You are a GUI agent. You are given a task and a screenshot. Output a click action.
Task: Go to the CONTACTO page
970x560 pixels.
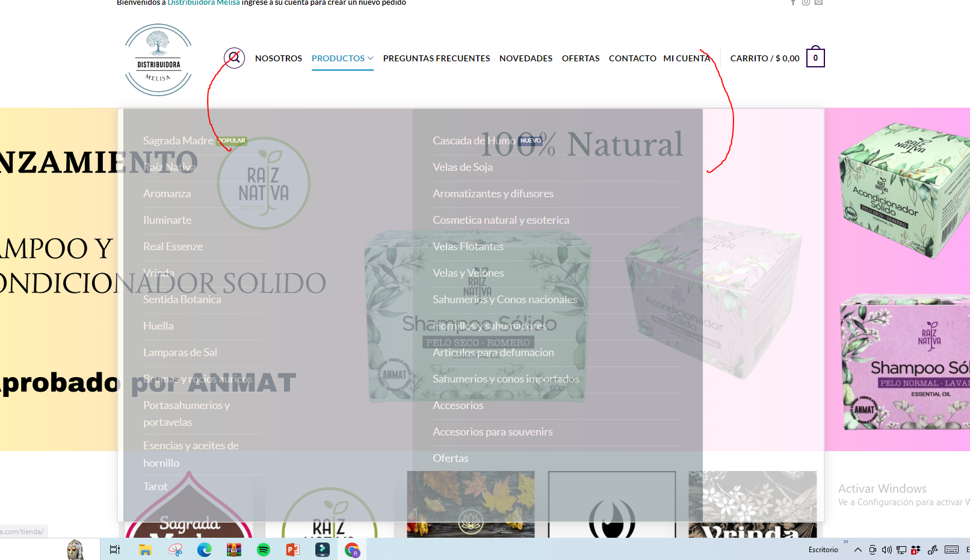pyautogui.click(x=632, y=58)
